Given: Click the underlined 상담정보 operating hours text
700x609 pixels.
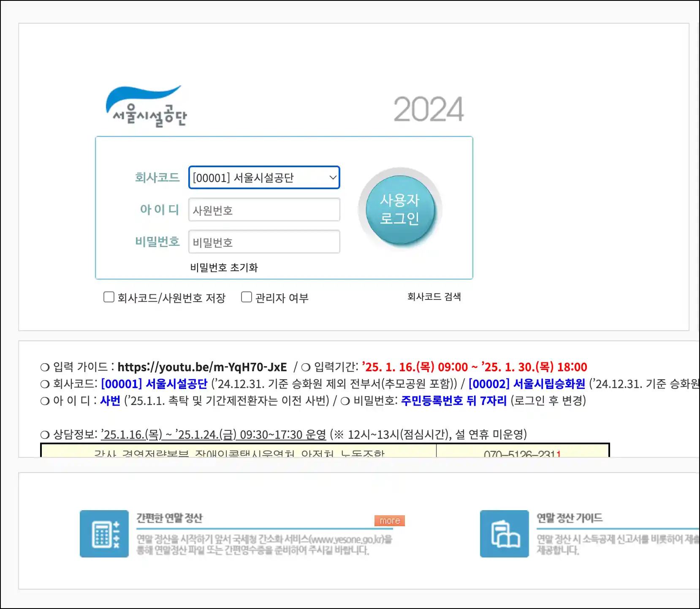Looking at the screenshot, I should pyautogui.click(x=213, y=435).
